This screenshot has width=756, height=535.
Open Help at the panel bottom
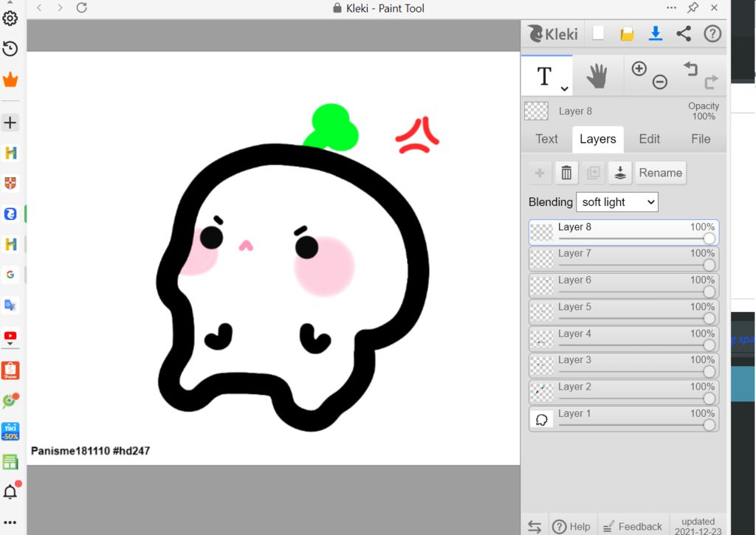tap(571, 526)
